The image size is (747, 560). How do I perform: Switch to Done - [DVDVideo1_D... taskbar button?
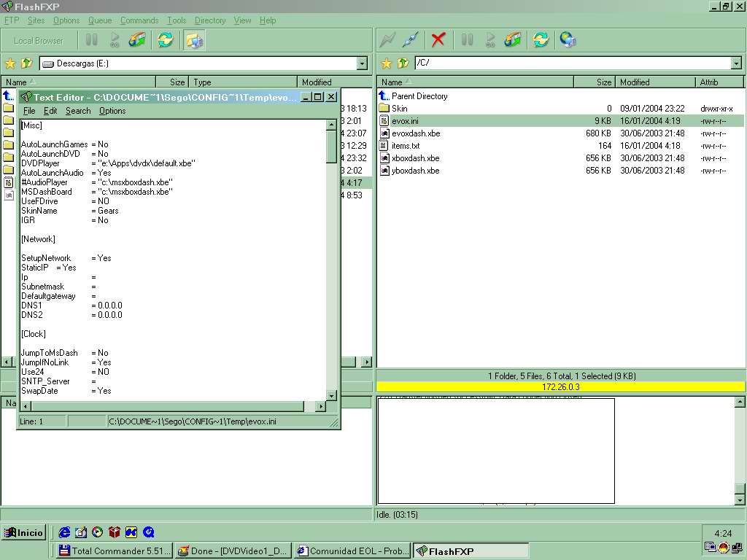pos(233,551)
